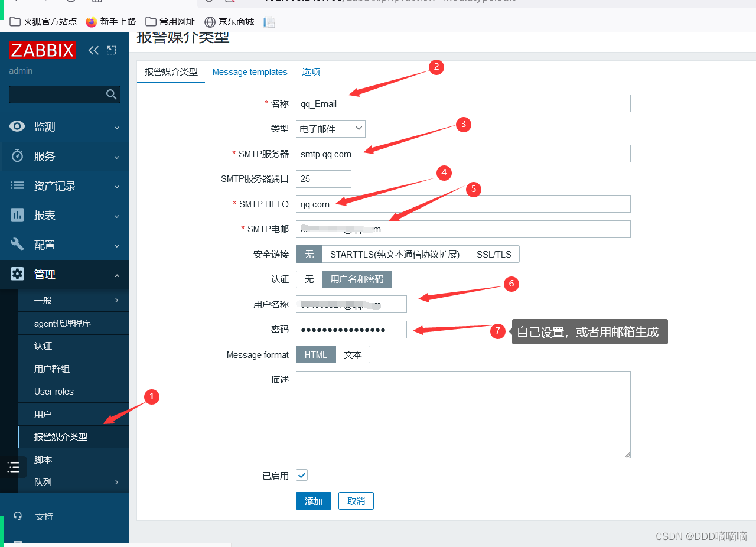Viewport: 756px width, 547px height.
Task: Click the search magnifier icon
Action: tap(111, 95)
